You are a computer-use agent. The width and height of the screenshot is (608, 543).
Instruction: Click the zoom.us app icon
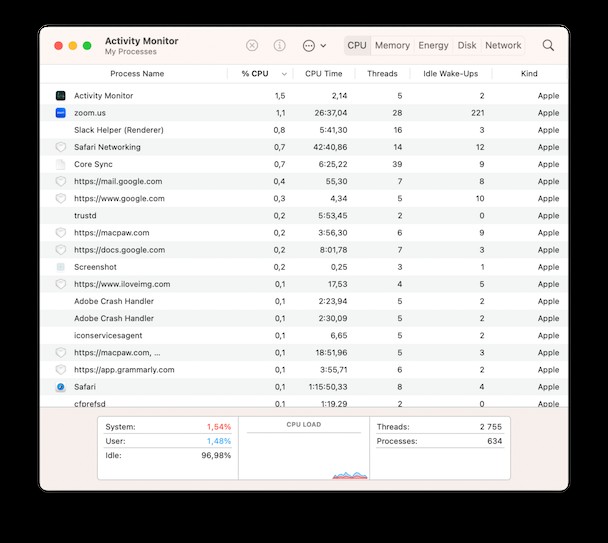point(60,113)
